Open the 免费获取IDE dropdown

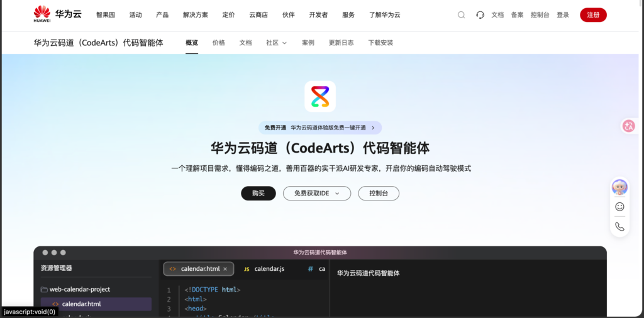pos(317,194)
